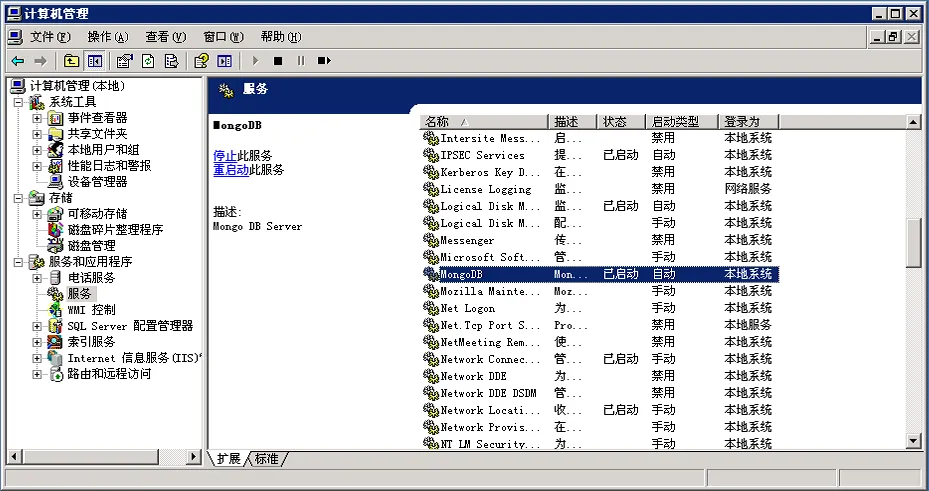The image size is (929, 491).
Task: Sort by the 启动类型 column header
Action: pos(682,122)
